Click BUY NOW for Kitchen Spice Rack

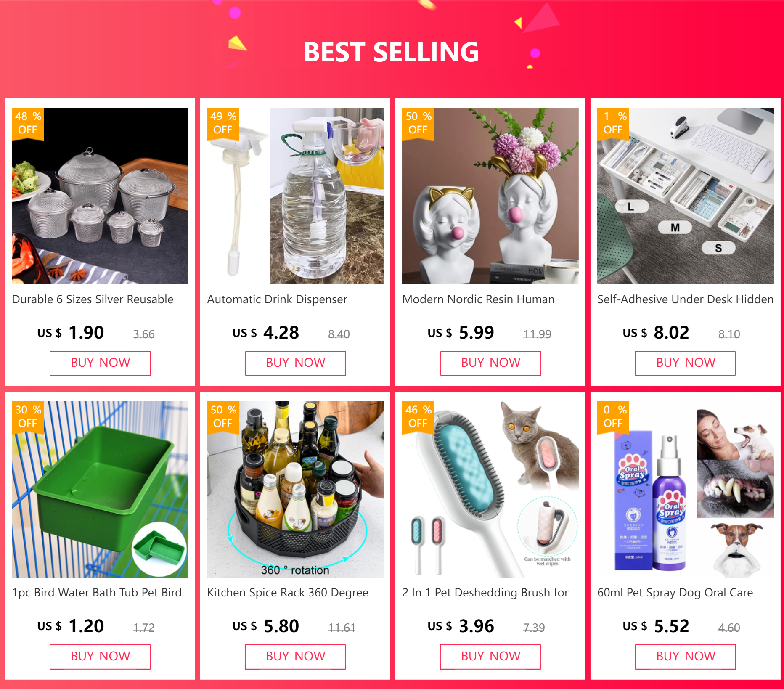[295, 657]
